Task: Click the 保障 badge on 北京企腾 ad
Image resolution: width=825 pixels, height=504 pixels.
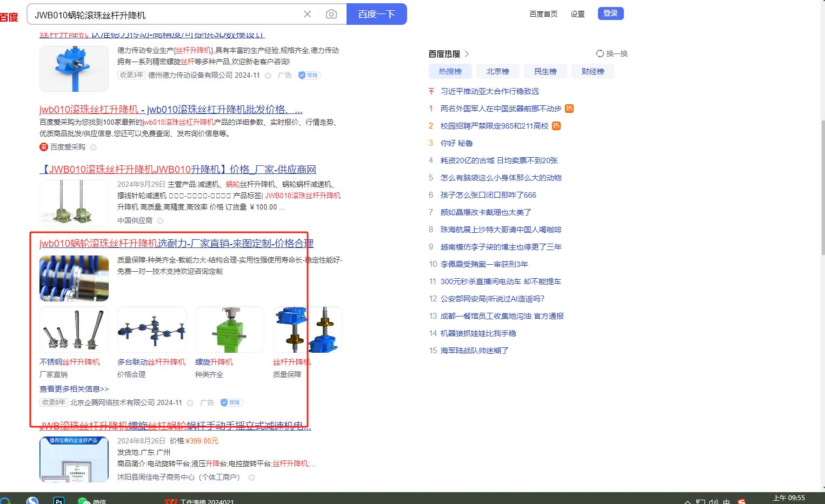Action: [231, 402]
